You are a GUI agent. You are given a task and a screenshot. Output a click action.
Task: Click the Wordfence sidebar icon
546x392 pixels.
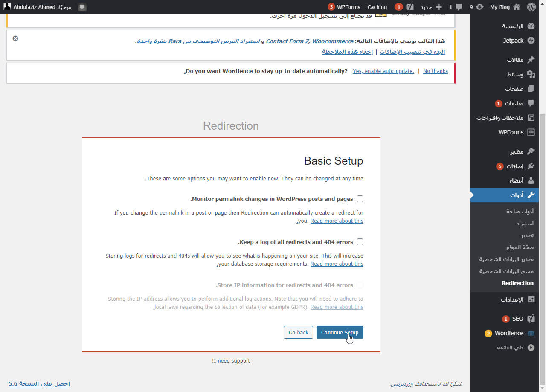tap(531, 333)
